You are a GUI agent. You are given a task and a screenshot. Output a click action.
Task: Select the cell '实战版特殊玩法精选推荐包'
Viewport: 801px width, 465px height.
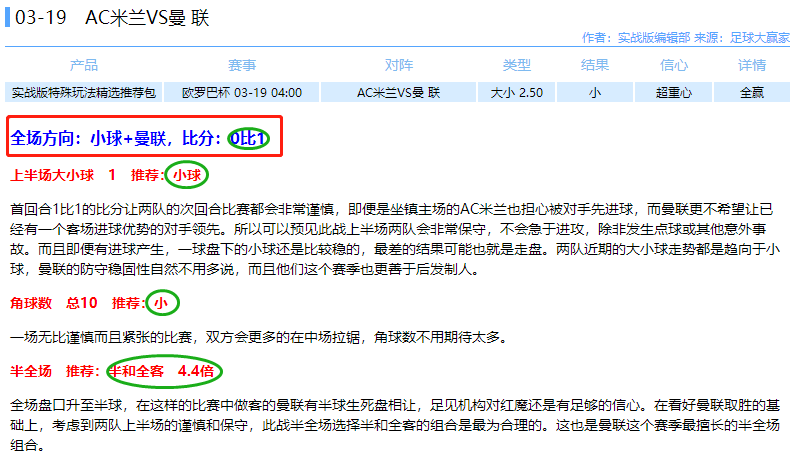tap(84, 92)
